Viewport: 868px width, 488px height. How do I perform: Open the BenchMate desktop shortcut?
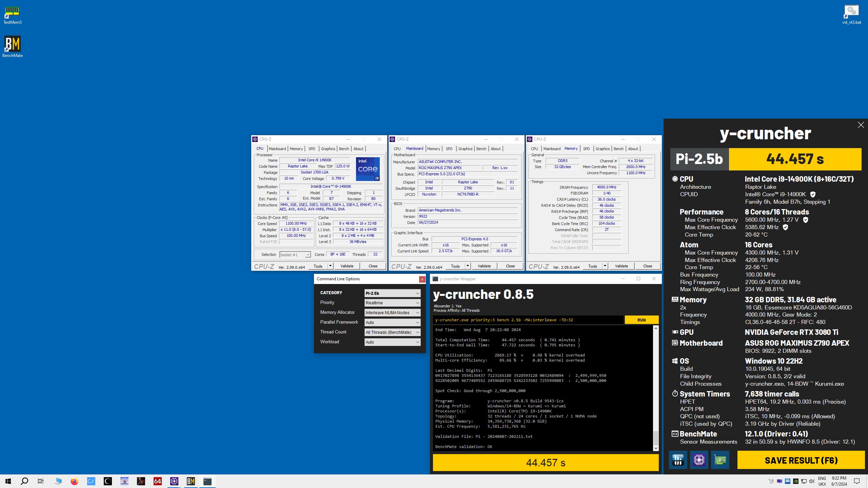point(13,47)
